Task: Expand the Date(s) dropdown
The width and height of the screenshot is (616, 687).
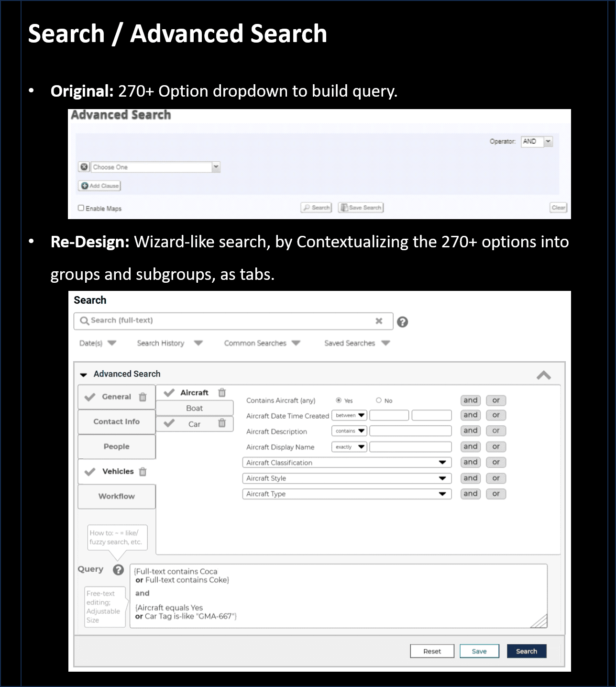Action: (x=98, y=343)
